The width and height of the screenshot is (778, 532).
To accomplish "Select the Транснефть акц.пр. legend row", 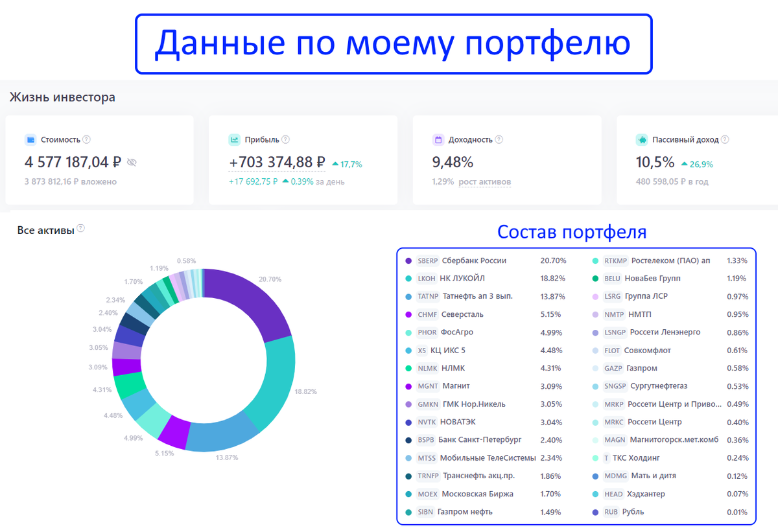I will coord(486,476).
